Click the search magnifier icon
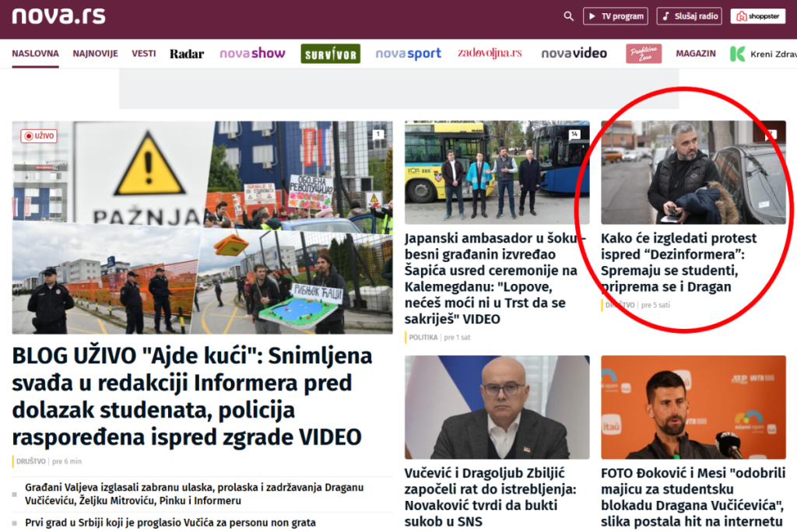Image resolution: width=797 pixels, height=532 pixels. pyautogui.click(x=568, y=16)
